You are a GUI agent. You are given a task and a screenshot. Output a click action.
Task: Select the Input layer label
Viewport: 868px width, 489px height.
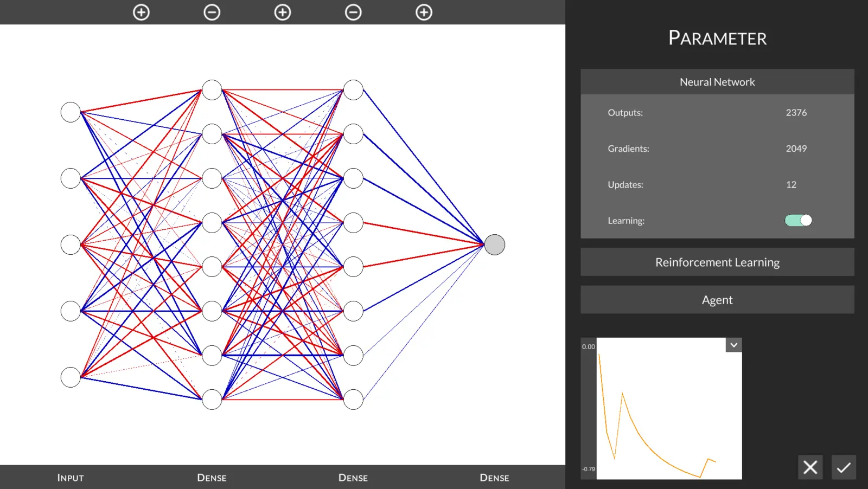coord(71,478)
